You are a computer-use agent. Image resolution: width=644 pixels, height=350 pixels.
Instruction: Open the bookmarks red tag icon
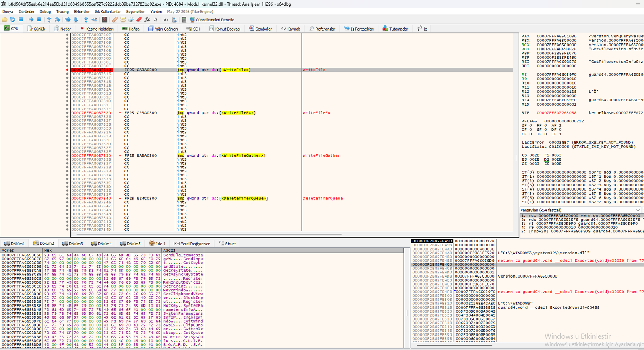(139, 19)
